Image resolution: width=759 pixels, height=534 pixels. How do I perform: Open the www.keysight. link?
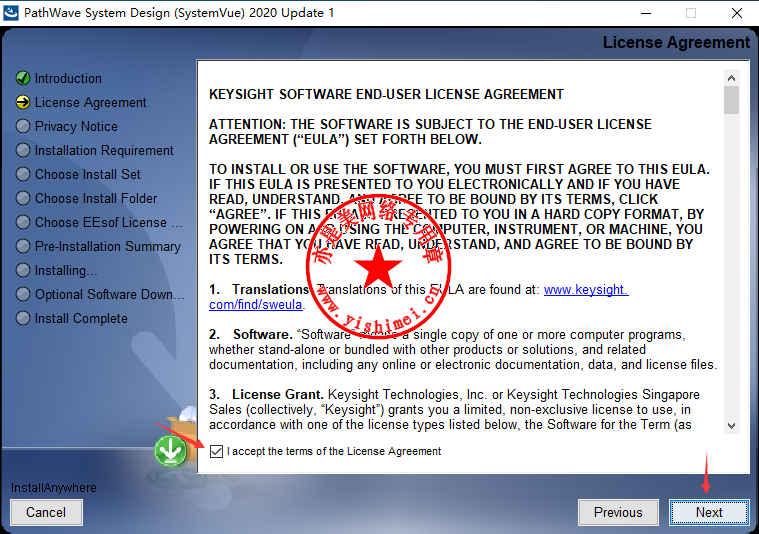586,290
